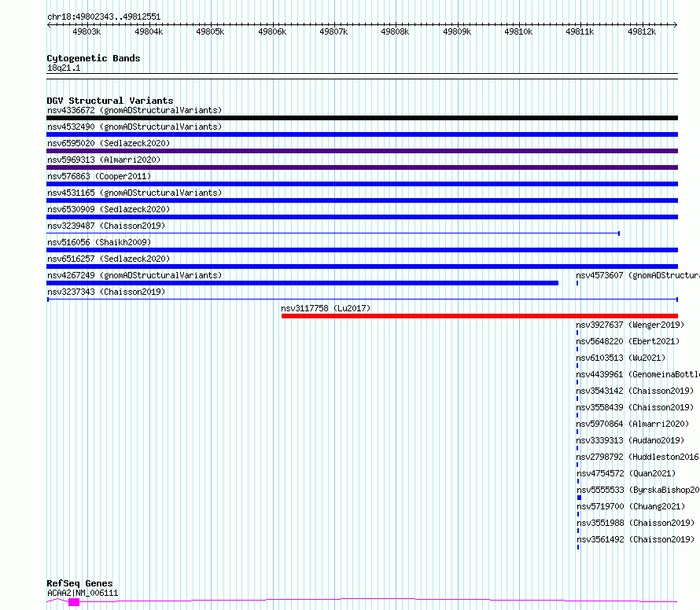Viewport: 700px width, 610px height.
Task: Open the nsv3543142 Chaisson2019 variant label
Action: tap(635, 391)
